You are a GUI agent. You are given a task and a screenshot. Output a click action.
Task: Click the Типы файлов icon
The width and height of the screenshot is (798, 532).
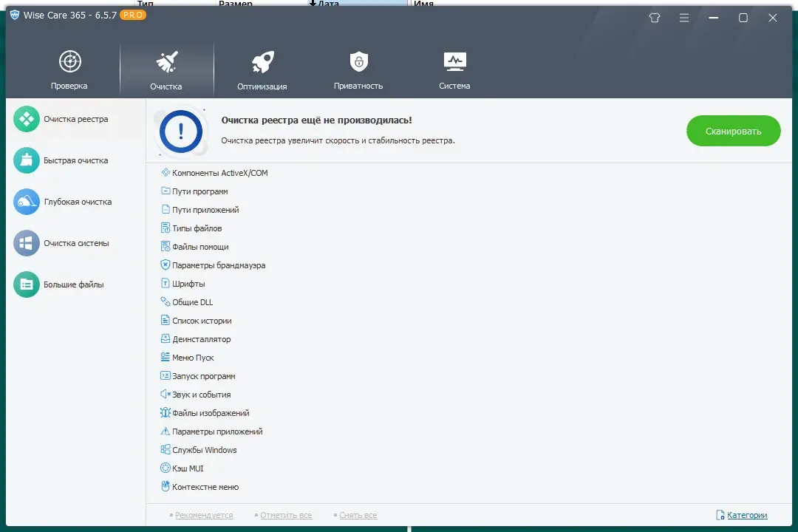click(166, 228)
